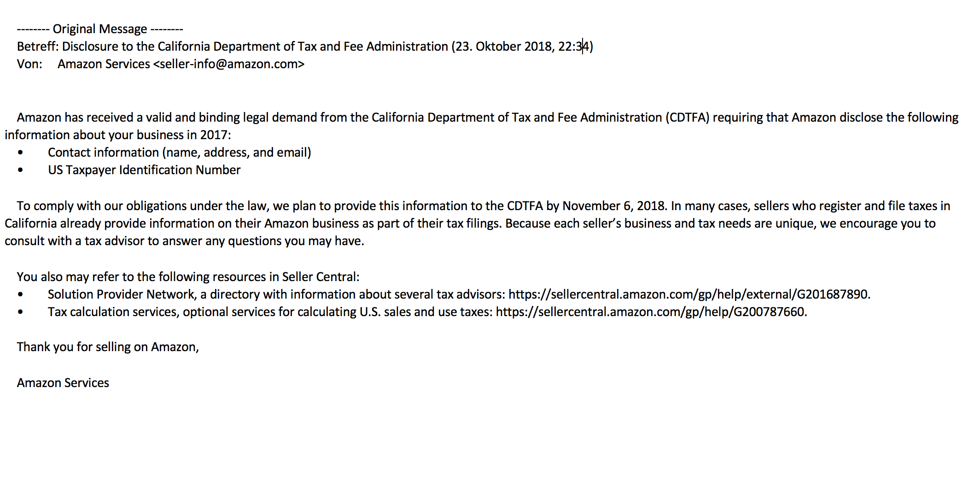Click 'Thank you for selling on Amazon,' line
Viewport: 980px width, 482px height.
(x=108, y=347)
